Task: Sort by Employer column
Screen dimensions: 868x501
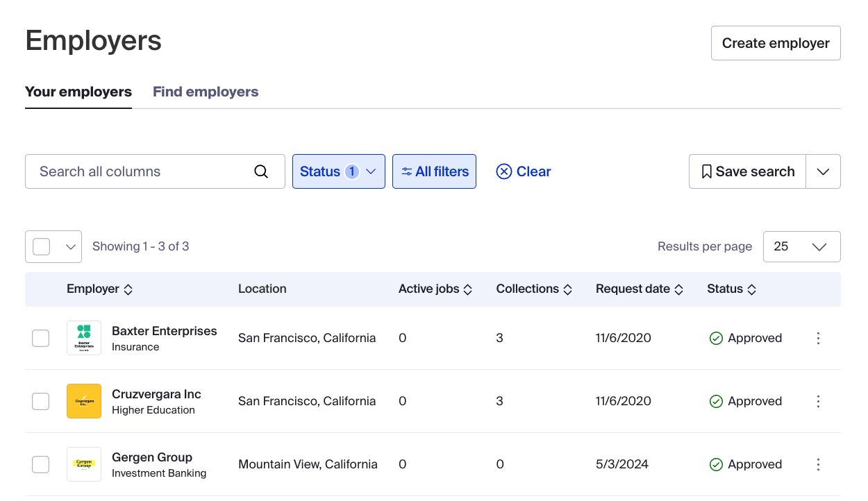Action: [99, 289]
